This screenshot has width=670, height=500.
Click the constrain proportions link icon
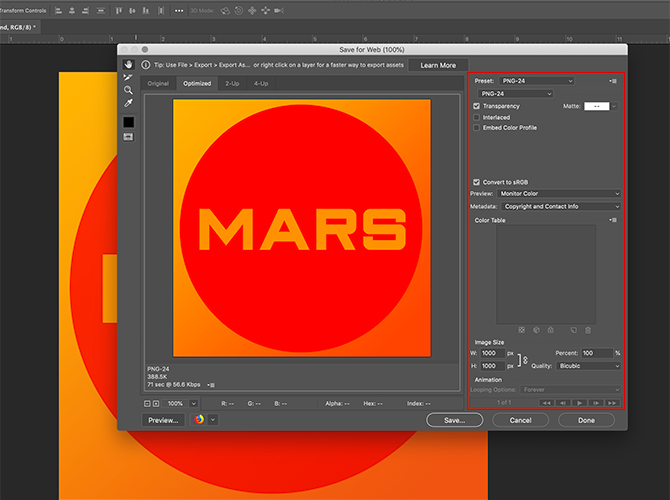click(526, 359)
